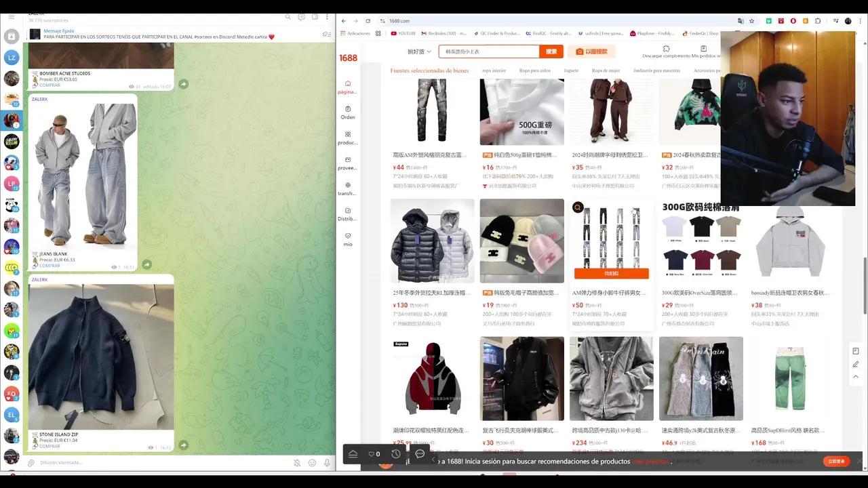Open Distribución in 1688 sidebar
This screenshot has height=488, width=868.
348,214
